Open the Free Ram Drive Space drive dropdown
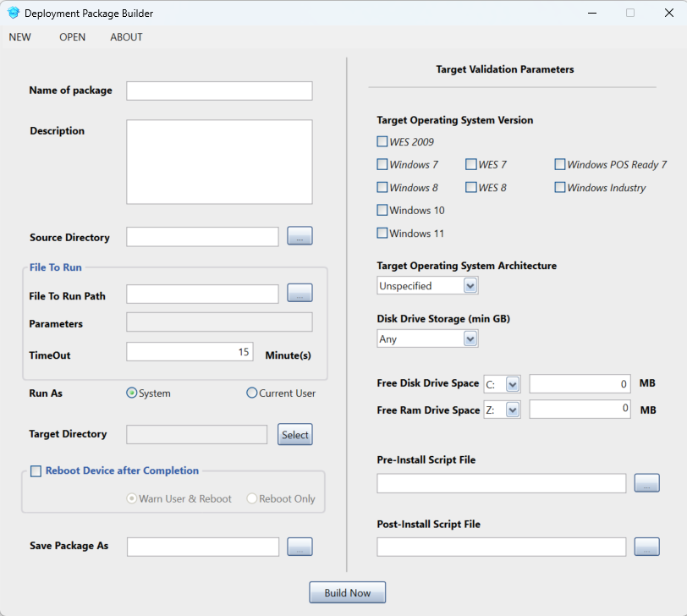Screen dimensions: 687x616 [512, 410]
